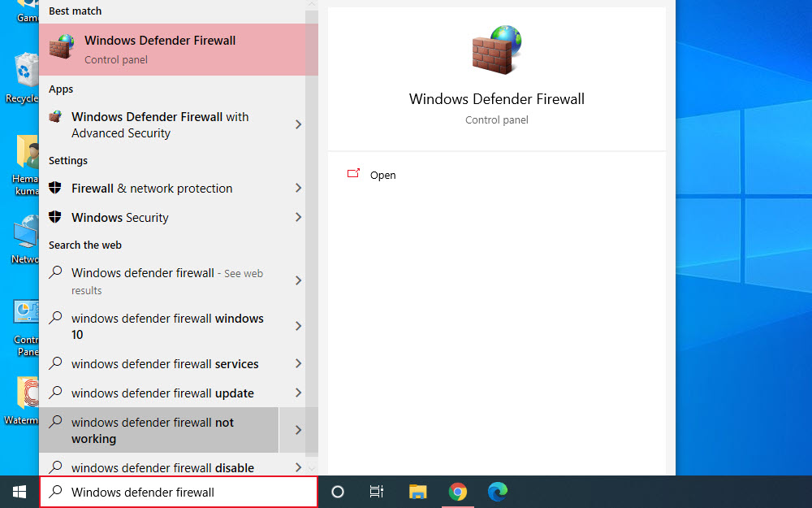Click the search input field at the bottom

pyautogui.click(x=179, y=492)
